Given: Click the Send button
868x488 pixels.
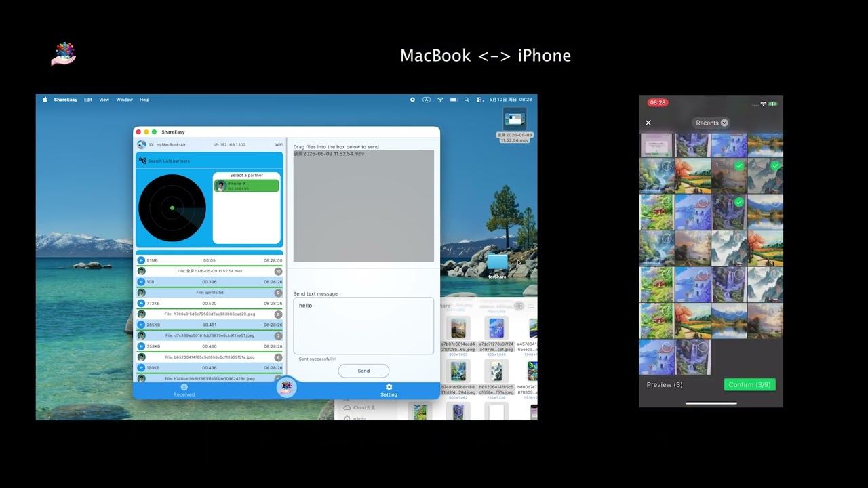Looking at the screenshot, I should coord(363,371).
